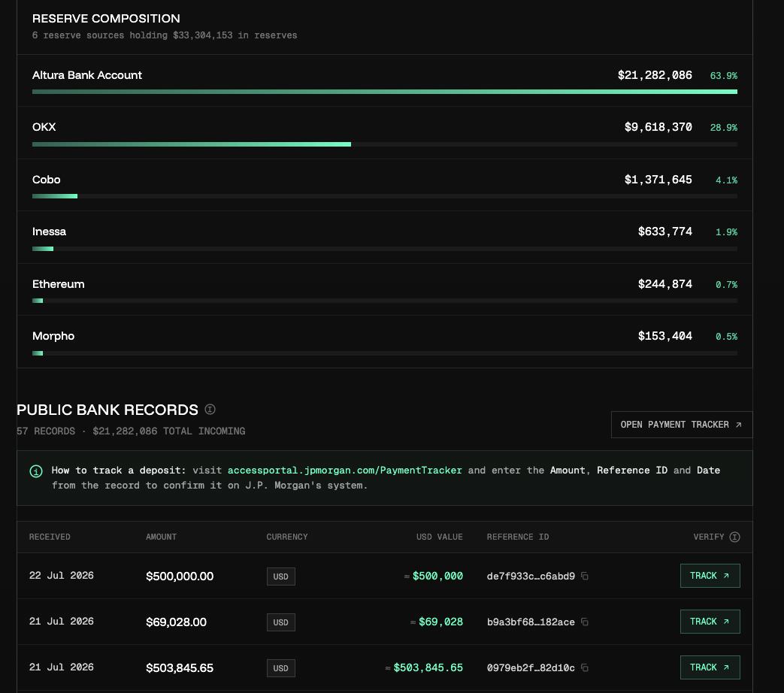Click USD badge in $69,028.00 row

point(281,622)
